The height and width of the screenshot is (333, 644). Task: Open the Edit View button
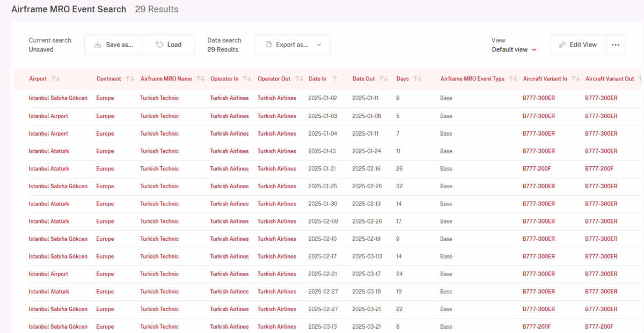[577, 45]
